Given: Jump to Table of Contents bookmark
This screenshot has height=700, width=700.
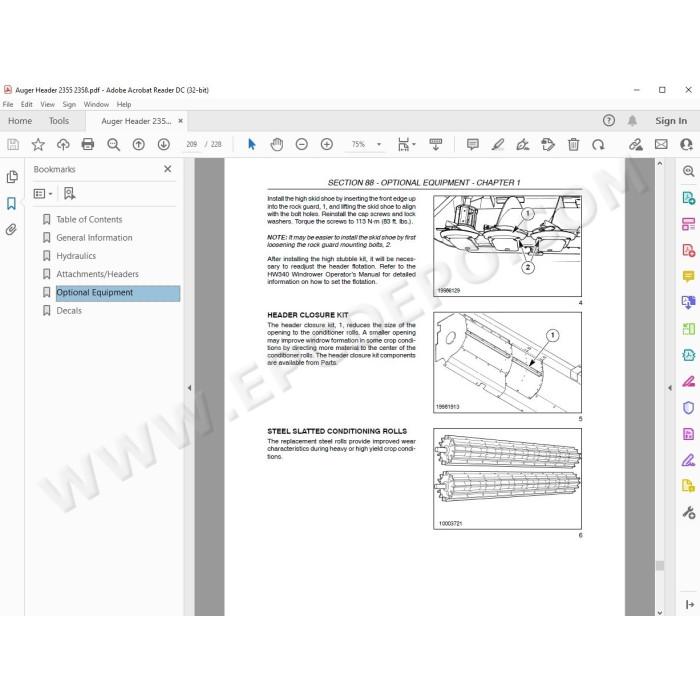Looking at the screenshot, I should [89, 219].
